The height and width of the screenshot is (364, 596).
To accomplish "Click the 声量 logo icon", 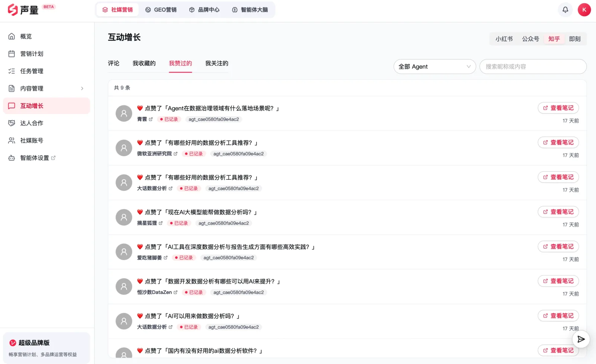I will 13,10.
